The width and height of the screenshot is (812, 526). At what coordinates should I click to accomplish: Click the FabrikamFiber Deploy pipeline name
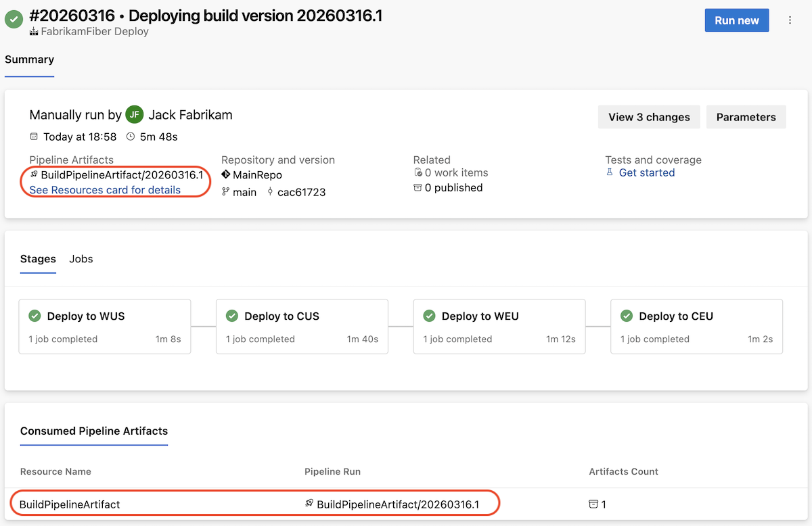pyautogui.click(x=95, y=32)
